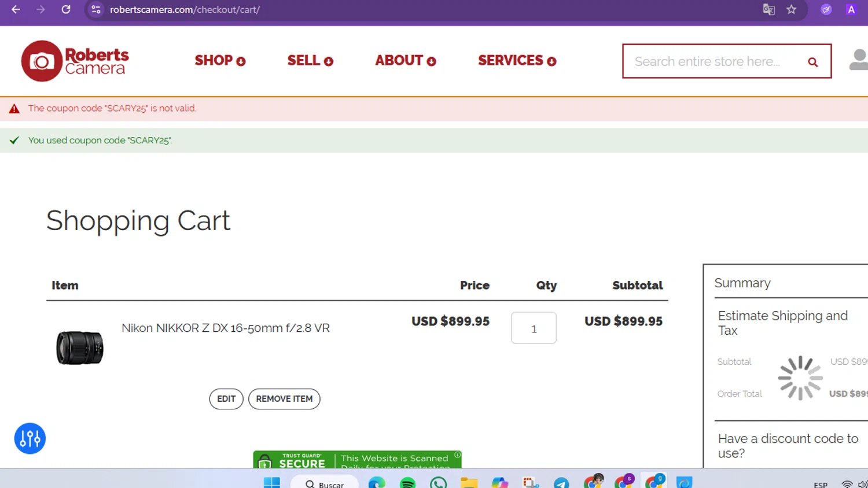The image size is (868, 488).
Task: Open site information icon in address bar
Action: [x=96, y=9]
